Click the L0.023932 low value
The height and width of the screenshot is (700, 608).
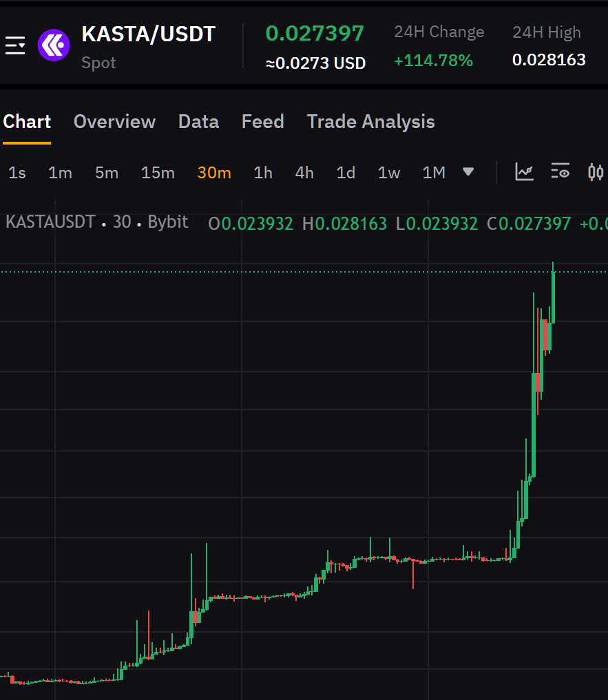[x=437, y=224]
